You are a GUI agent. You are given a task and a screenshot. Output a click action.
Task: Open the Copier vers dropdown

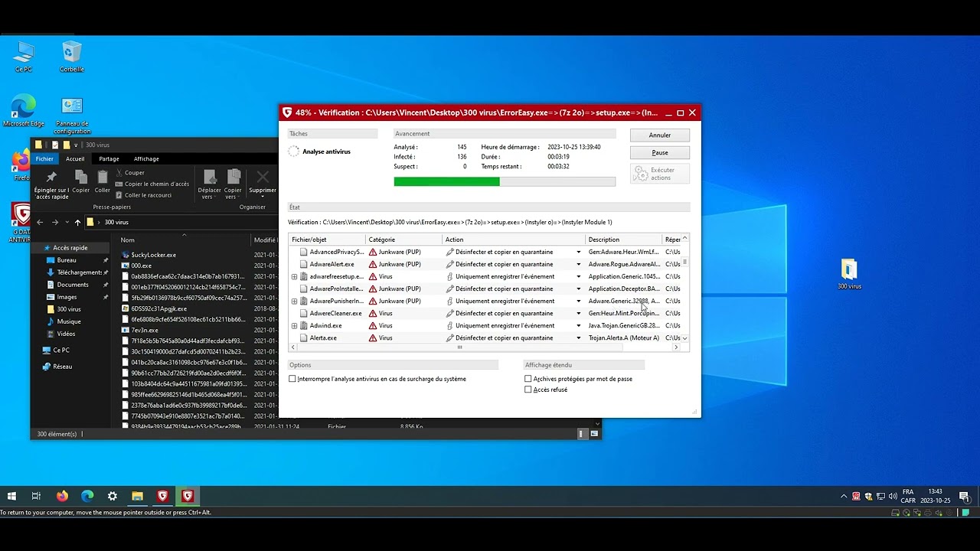[233, 185]
